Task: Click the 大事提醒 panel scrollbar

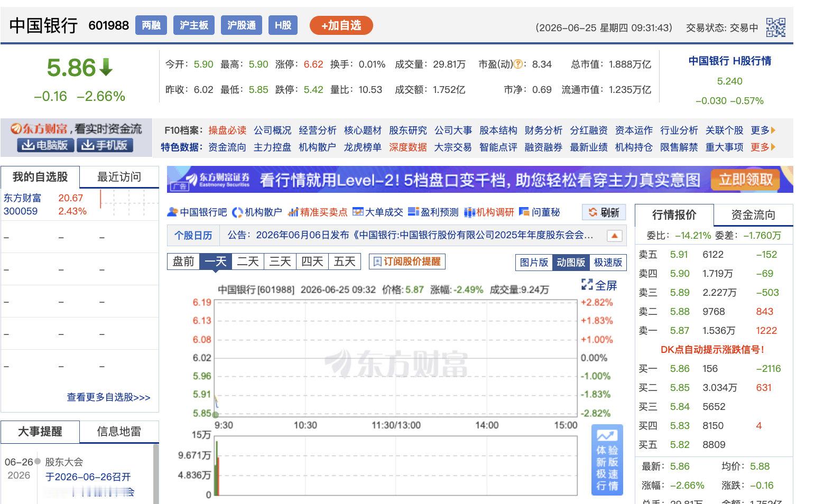Action: [x=155, y=473]
